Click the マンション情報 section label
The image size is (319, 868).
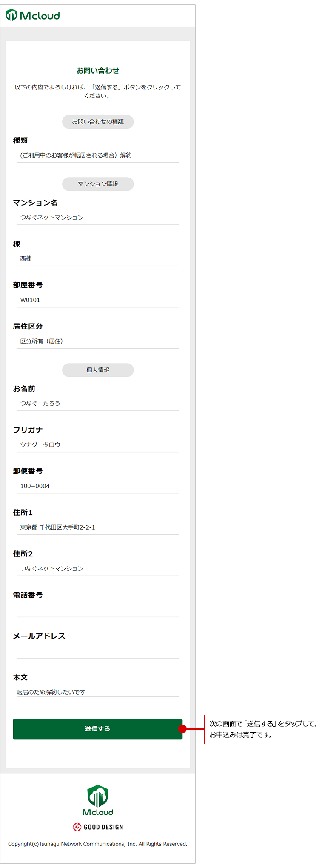coord(98,184)
